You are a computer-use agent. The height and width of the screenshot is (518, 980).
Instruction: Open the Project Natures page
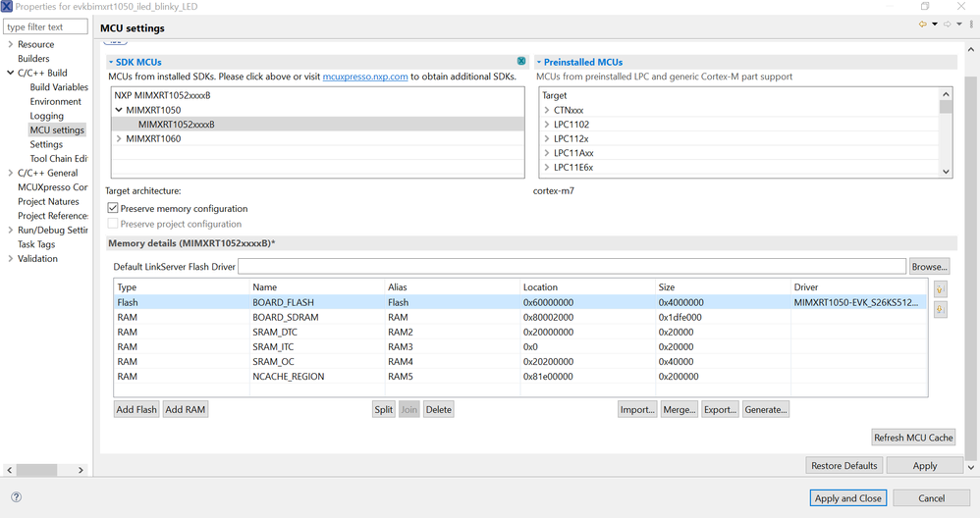pyautogui.click(x=48, y=201)
